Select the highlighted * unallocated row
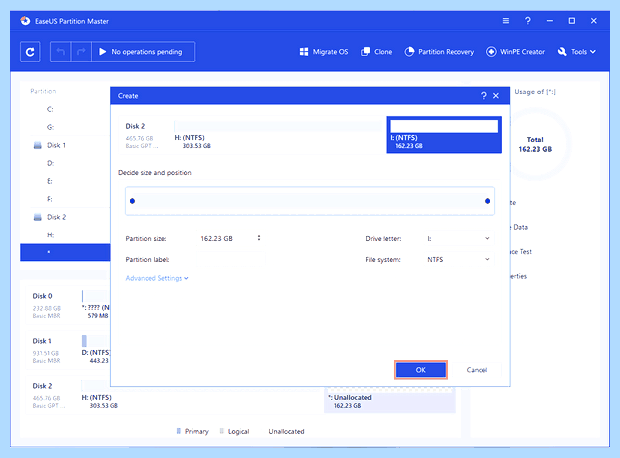This screenshot has height=458, width=620. click(x=65, y=252)
